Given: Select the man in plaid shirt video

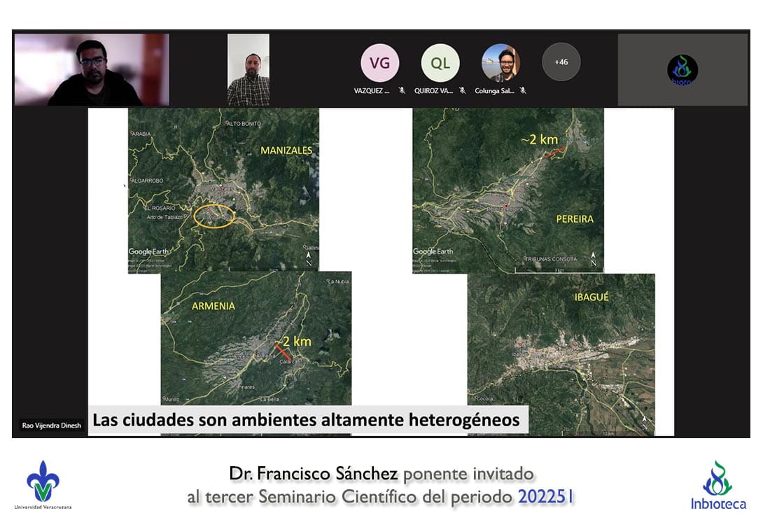Looking at the screenshot, I should pos(248,70).
